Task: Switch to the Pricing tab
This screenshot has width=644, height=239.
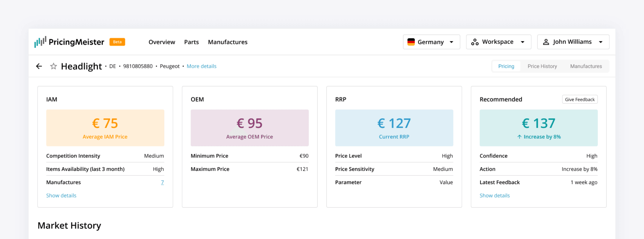Action: [506, 66]
